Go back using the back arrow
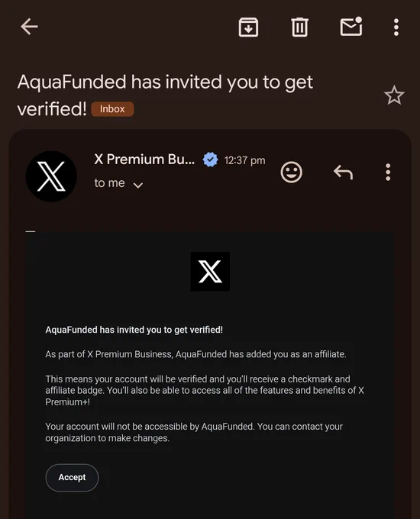Image resolution: width=420 pixels, height=519 pixels. pyautogui.click(x=29, y=27)
